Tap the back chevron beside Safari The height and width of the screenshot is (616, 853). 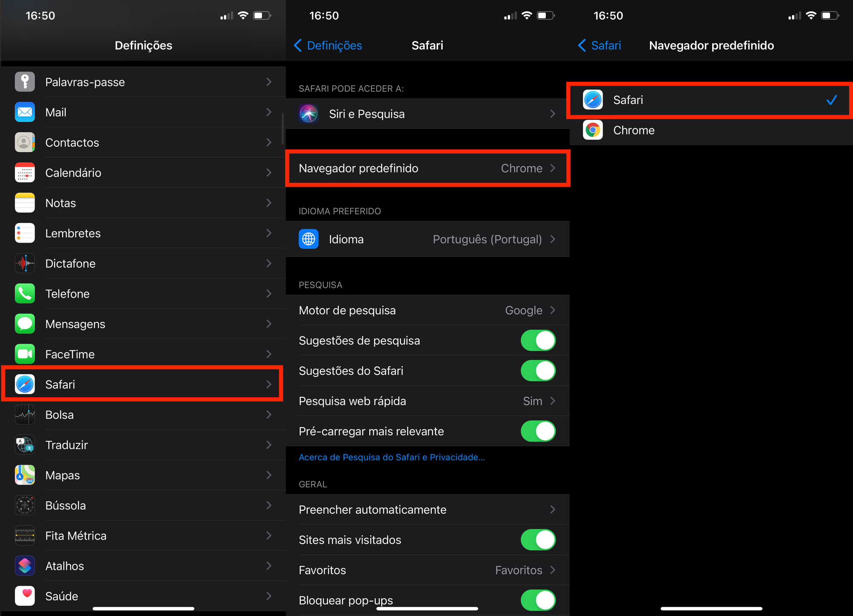coord(582,45)
